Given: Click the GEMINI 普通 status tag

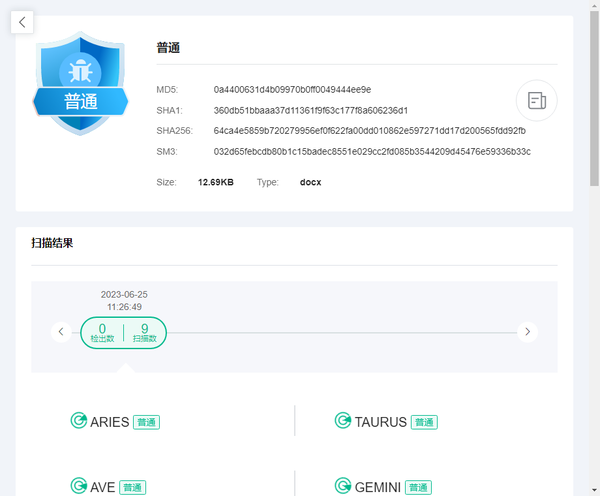Looking at the screenshot, I should pyautogui.click(x=419, y=488).
